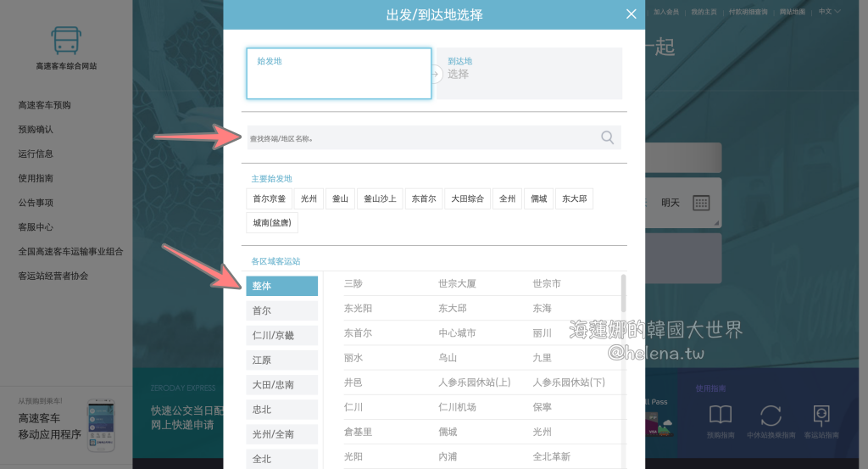Select the 到达地 arrival box
The image size is (868, 469).
529,74
